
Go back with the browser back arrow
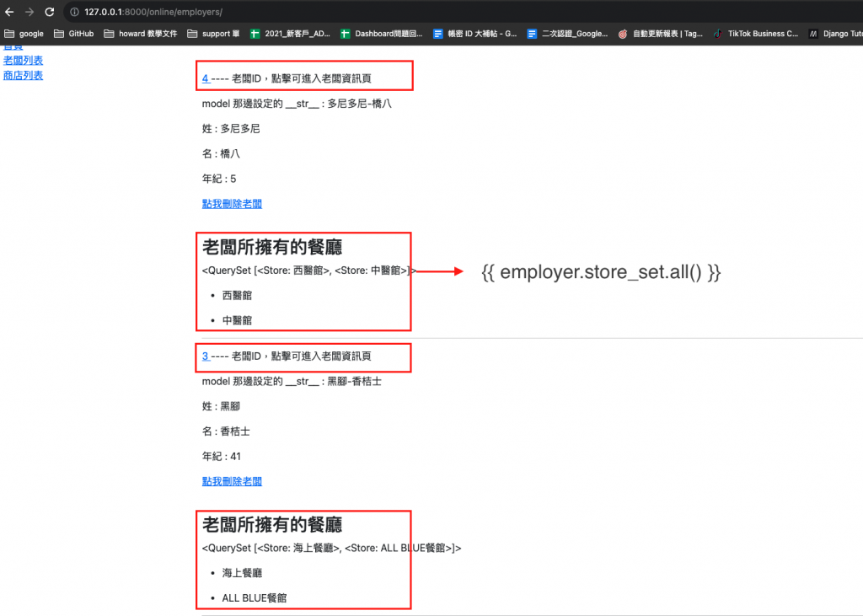click(9, 12)
